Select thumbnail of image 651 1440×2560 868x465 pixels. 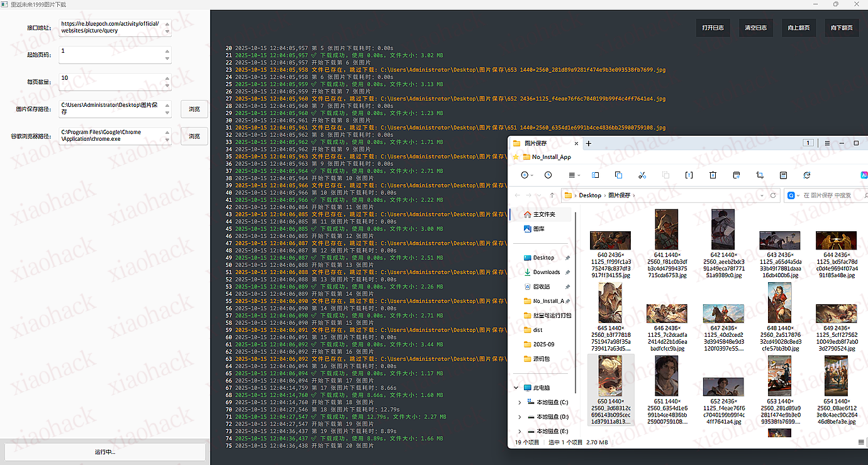pyautogui.click(x=666, y=376)
